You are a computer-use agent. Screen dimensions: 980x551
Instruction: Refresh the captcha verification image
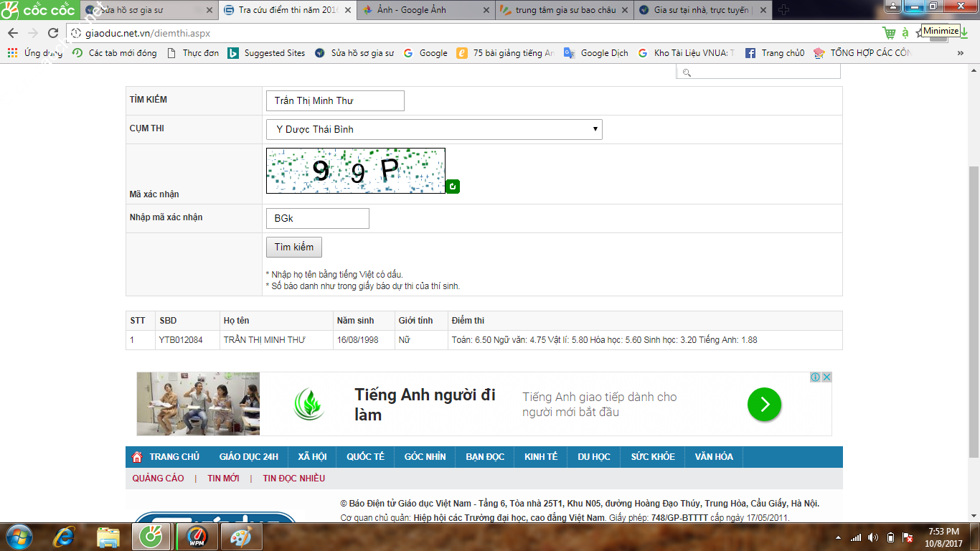[452, 187]
